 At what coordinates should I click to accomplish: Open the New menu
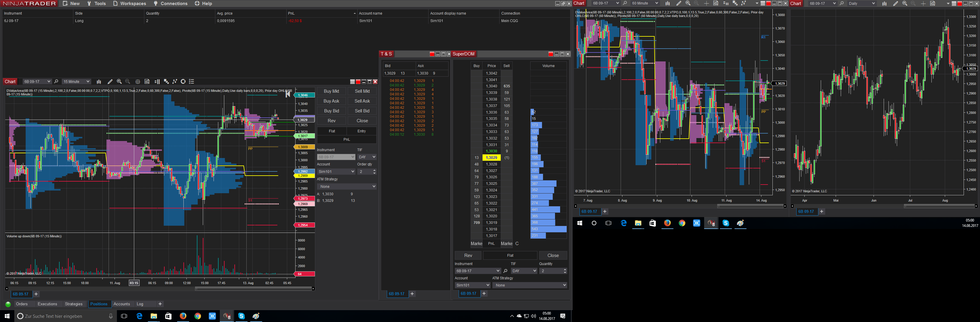click(71, 3)
